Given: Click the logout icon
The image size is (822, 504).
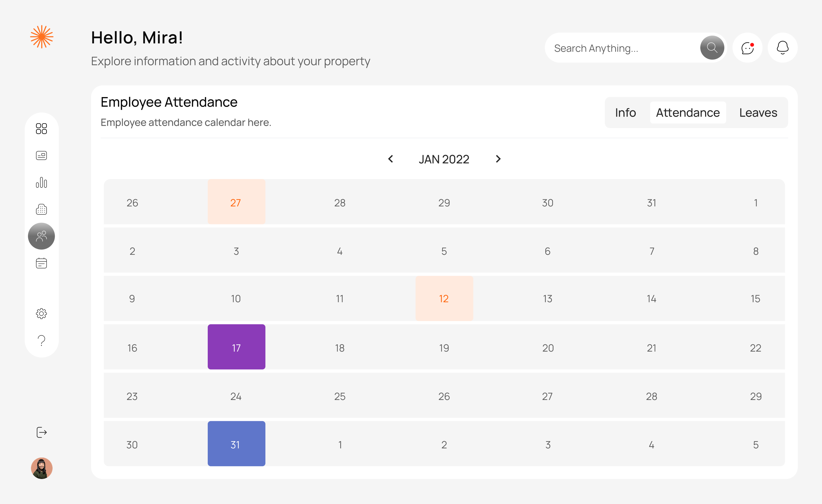Looking at the screenshot, I should [41, 432].
